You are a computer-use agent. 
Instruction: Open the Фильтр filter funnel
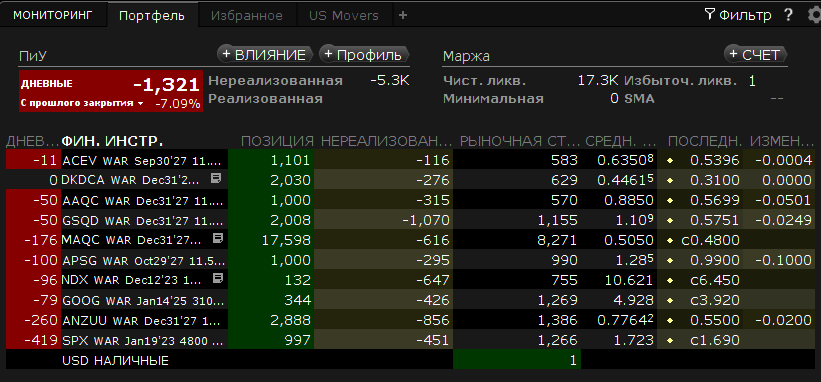pos(709,14)
